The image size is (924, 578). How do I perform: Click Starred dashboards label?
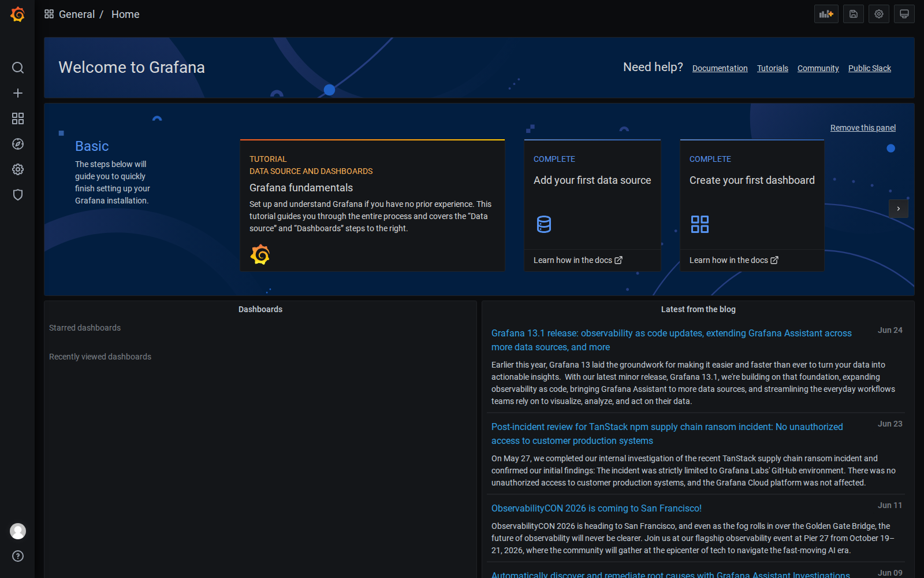click(x=85, y=328)
